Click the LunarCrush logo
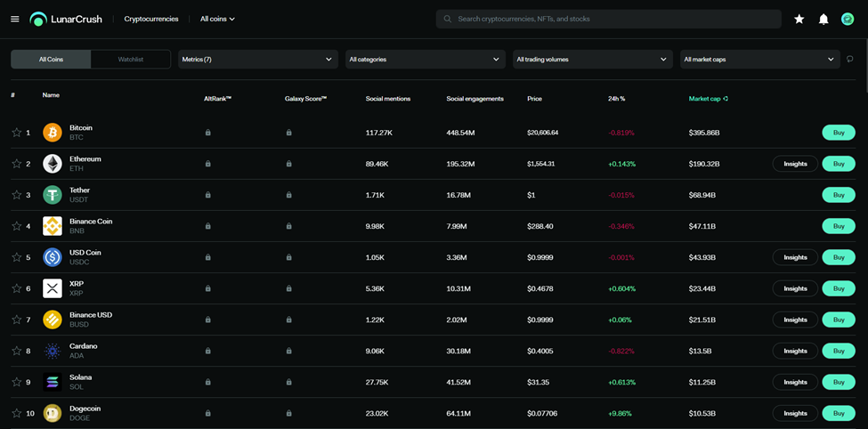Image resolution: width=868 pixels, height=429 pixels. coord(67,19)
